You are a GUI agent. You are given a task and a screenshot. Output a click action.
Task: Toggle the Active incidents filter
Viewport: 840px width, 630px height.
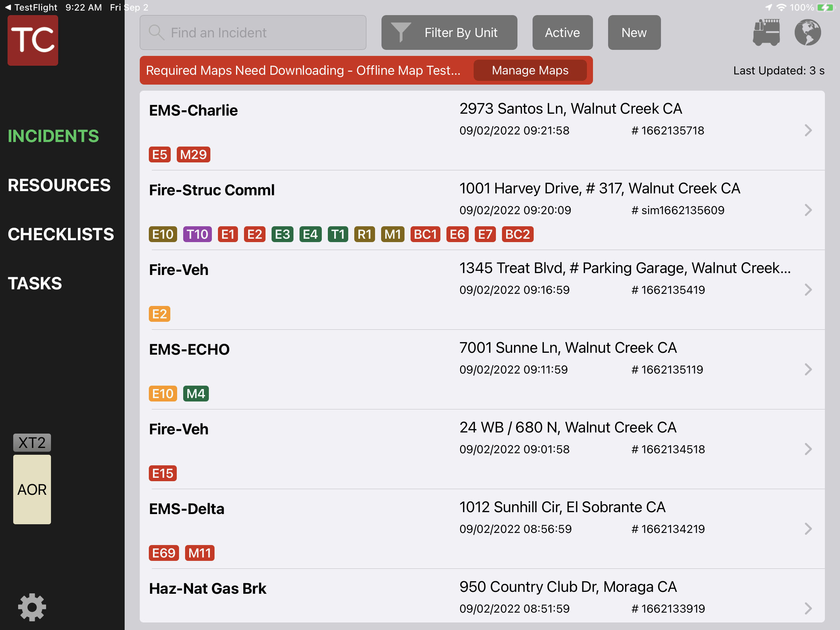point(562,32)
